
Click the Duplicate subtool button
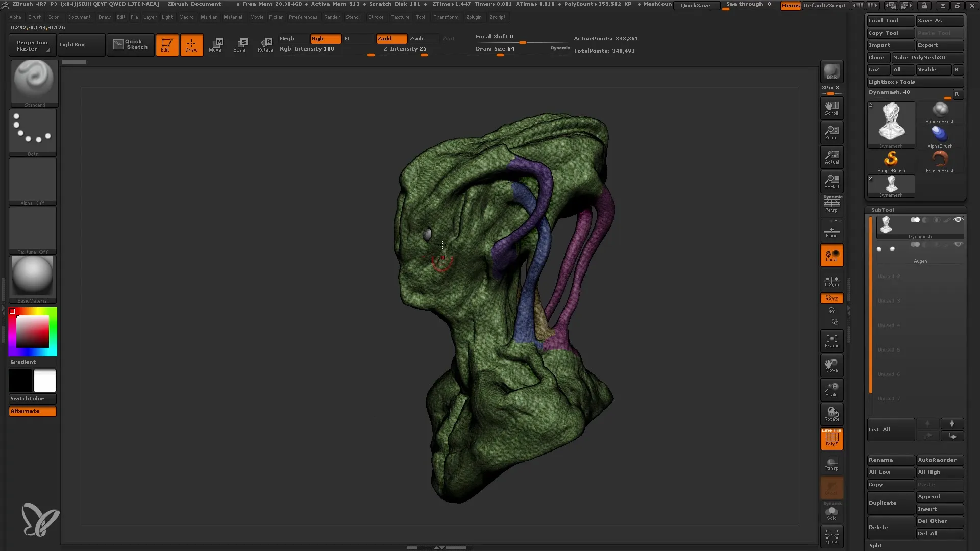(891, 503)
